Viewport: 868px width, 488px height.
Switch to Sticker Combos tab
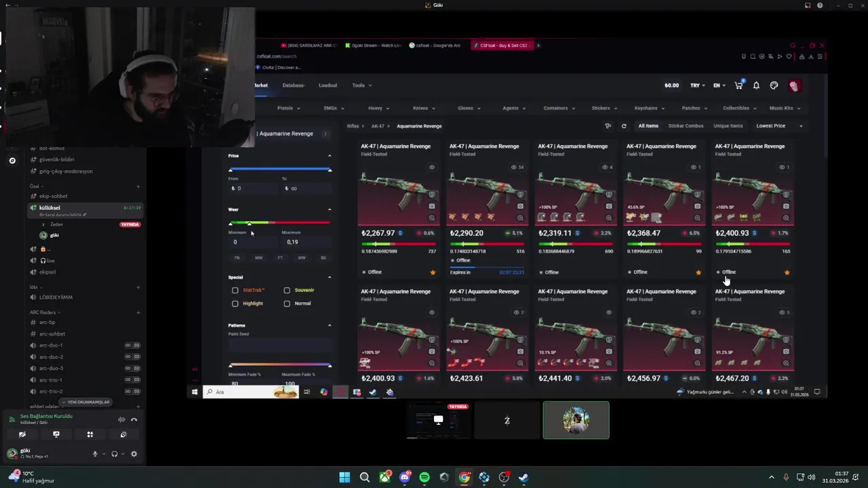click(686, 126)
